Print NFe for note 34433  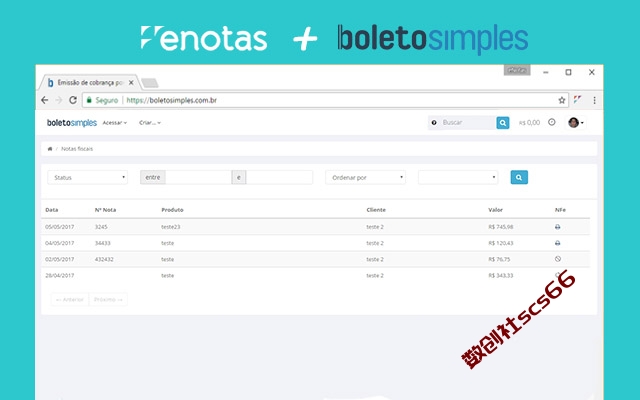click(558, 243)
